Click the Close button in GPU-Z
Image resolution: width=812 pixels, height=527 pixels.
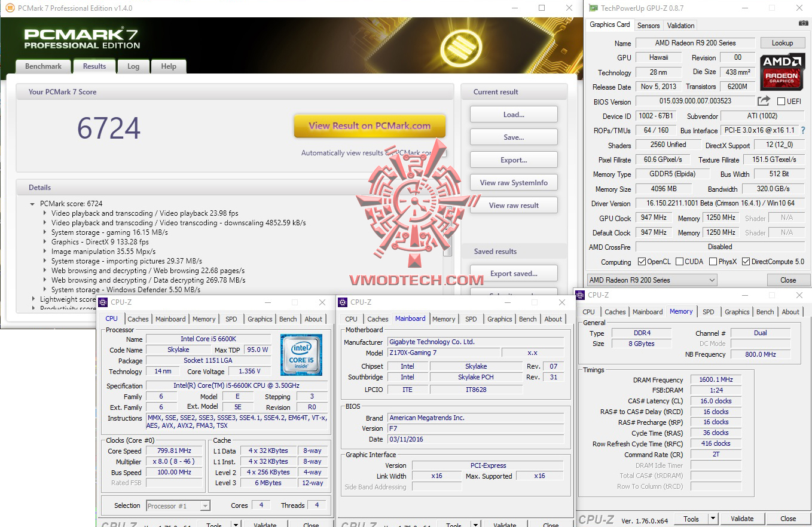788,280
